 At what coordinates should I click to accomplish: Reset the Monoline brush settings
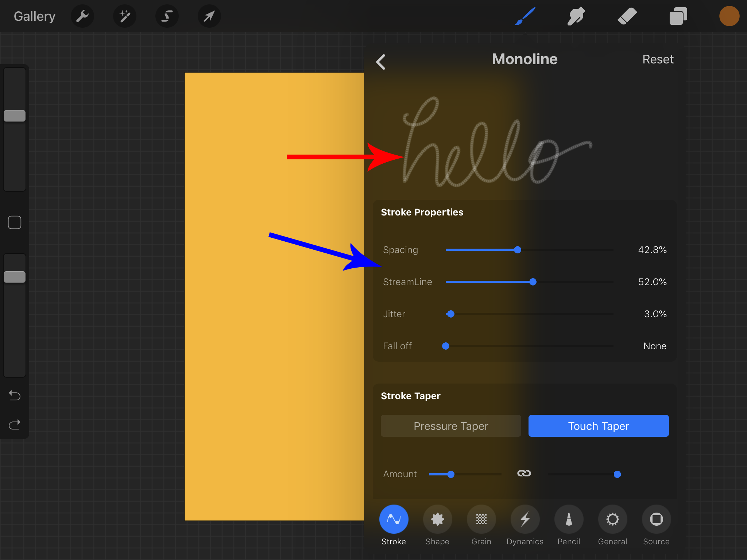(658, 59)
